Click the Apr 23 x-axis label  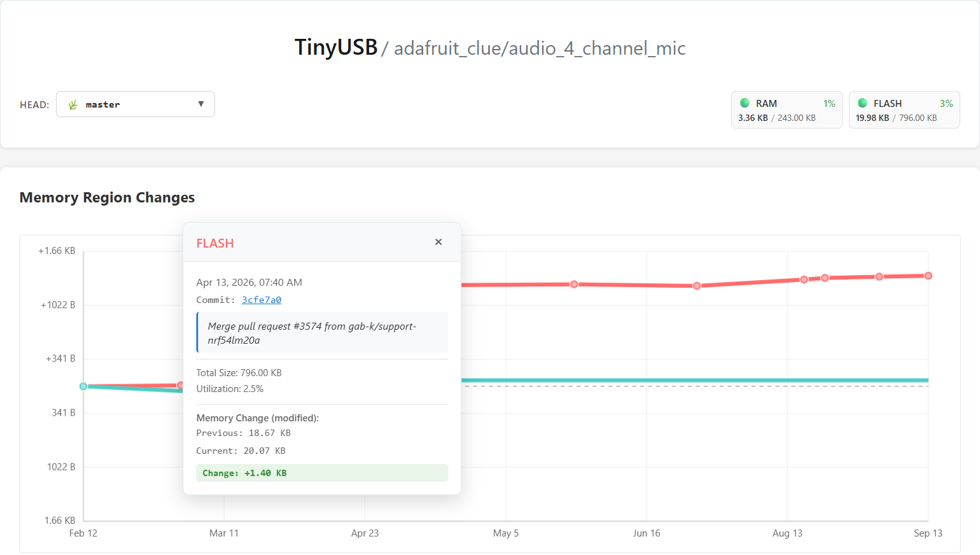[365, 533]
